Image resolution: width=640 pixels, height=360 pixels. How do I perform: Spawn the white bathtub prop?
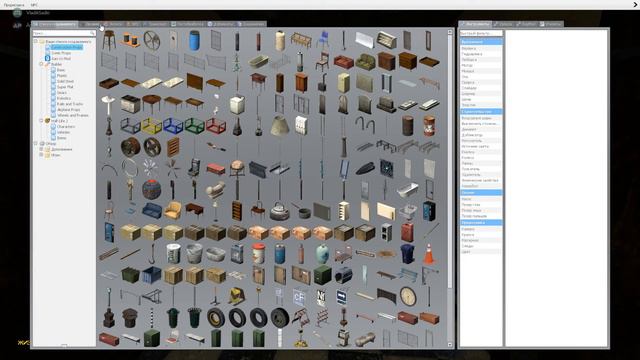408,190
